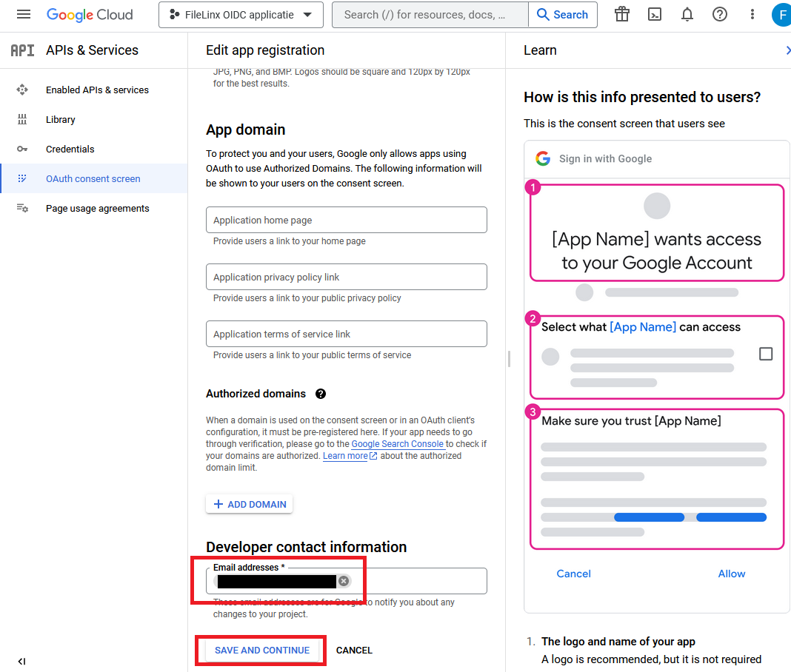This screenshot has width=791, height=672.
Task: Open the notifications bell
Action: click(x=687, y=15)
